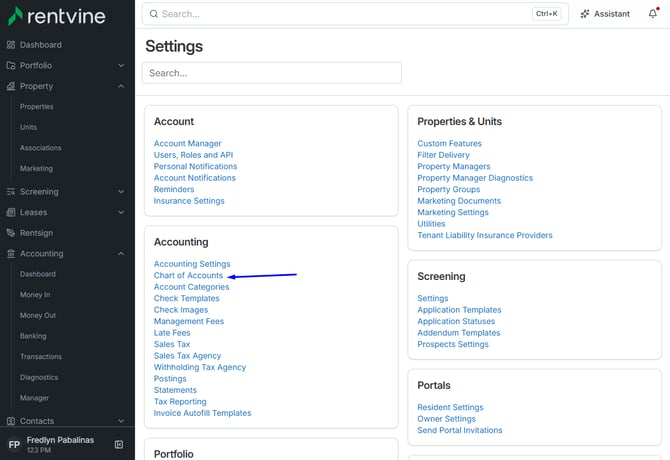The image size is (670, 460).
Task: Open Account Manager link
Action: point(188,144)
